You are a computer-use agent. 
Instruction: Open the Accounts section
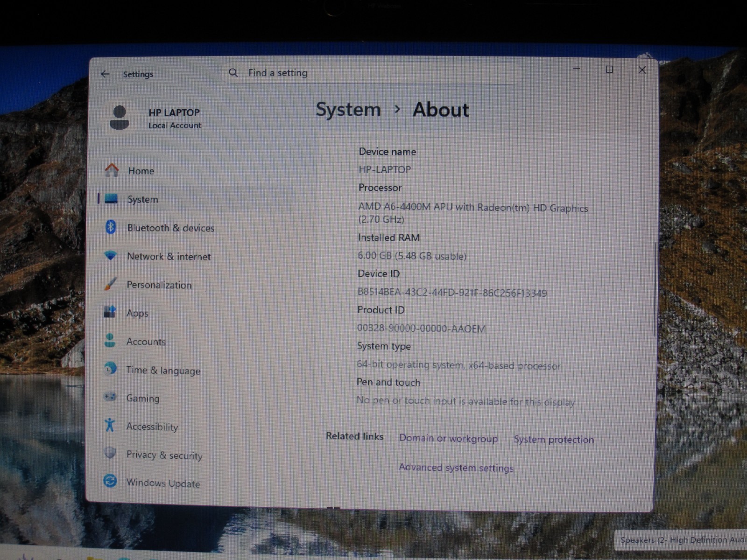point(146,342)
